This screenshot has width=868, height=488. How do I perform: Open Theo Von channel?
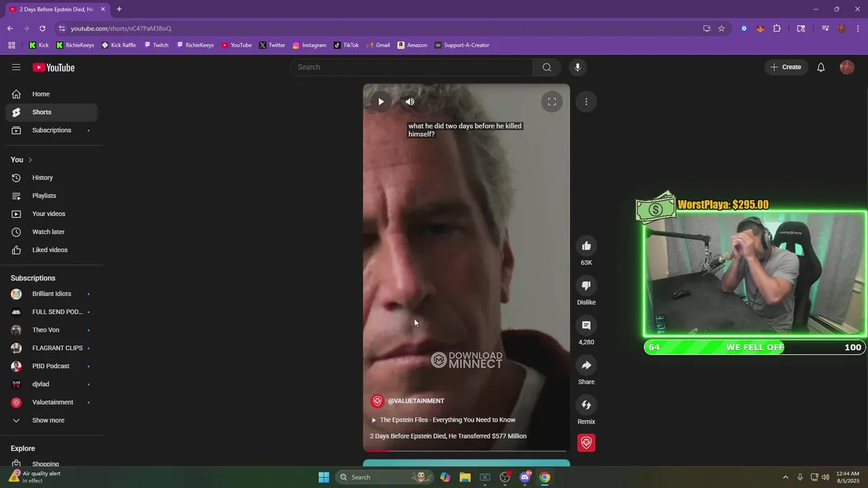52,330
